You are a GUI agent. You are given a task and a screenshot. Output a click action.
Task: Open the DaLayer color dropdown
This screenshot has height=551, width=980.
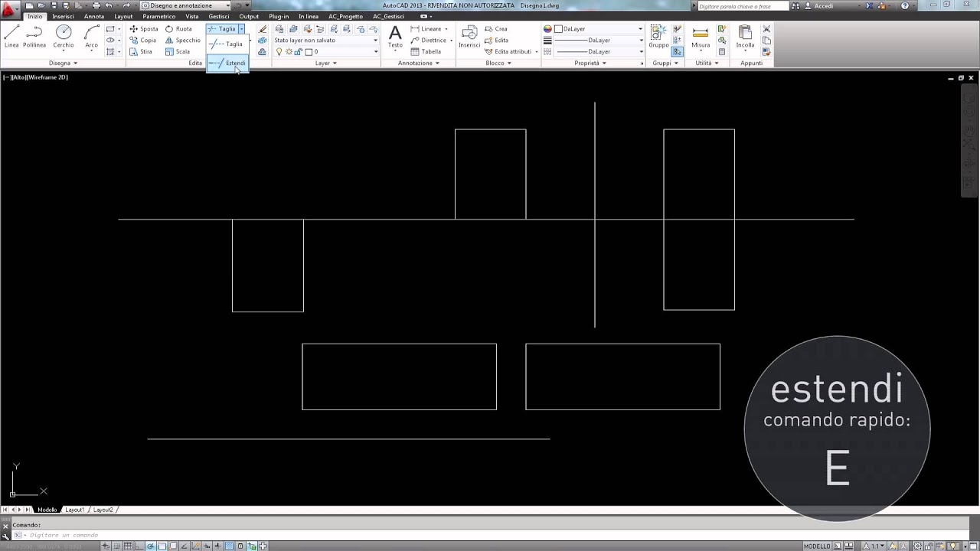[599, 29]
